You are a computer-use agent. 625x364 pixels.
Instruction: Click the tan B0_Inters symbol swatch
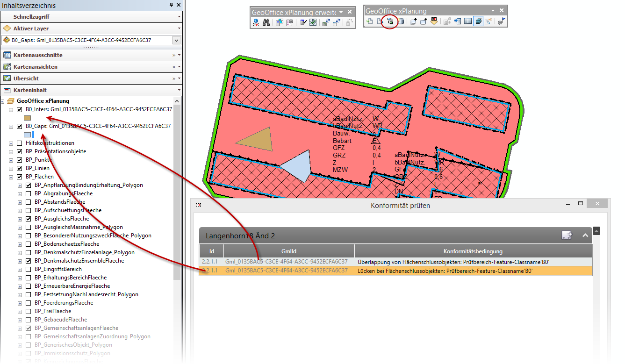pos(27,118)
